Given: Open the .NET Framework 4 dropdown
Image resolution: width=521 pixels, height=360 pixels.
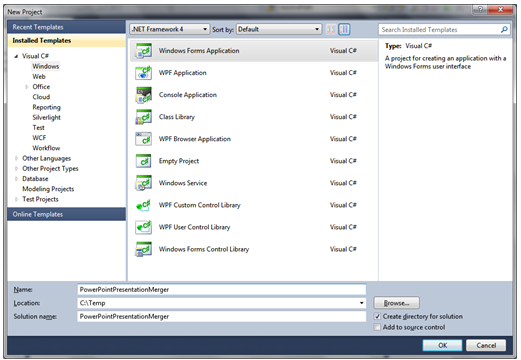Looking at the screenshot, I should click(170, 29).
